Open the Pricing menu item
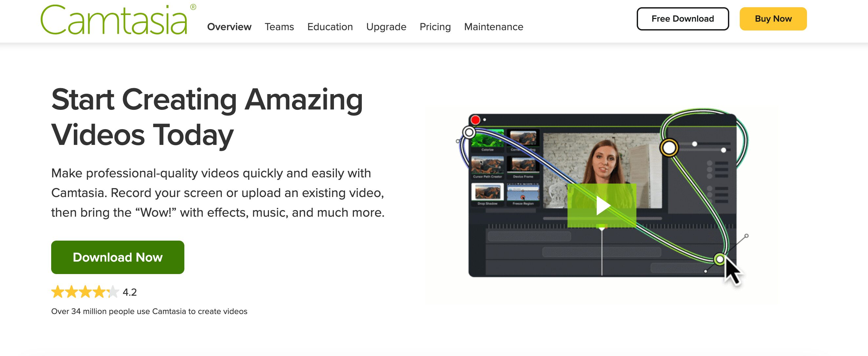The width and height of the screenshot is (868, 356). tap(435, 26)
